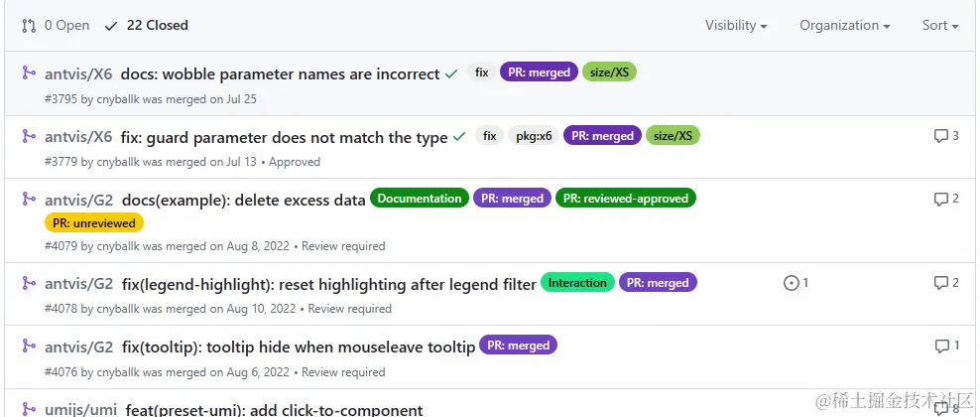Open comments icon on legend-highlight PR

click(x=940, y=283)
